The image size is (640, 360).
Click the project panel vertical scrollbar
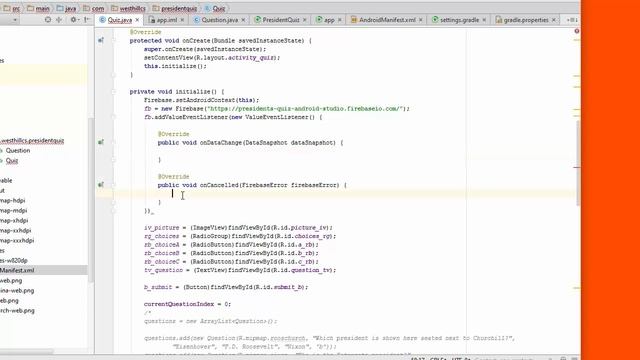tap(91, 200)
